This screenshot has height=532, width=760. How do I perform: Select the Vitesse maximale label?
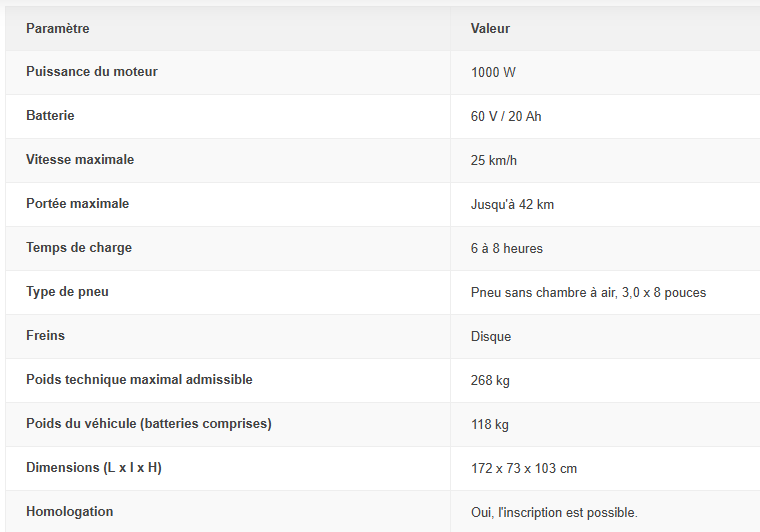(x=80, y=160)
